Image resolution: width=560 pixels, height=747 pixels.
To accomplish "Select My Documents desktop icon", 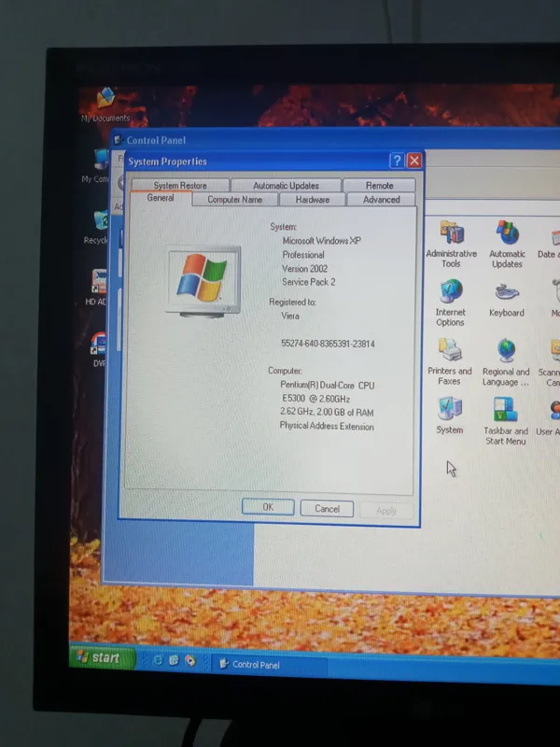I will (x=105, y=105).
